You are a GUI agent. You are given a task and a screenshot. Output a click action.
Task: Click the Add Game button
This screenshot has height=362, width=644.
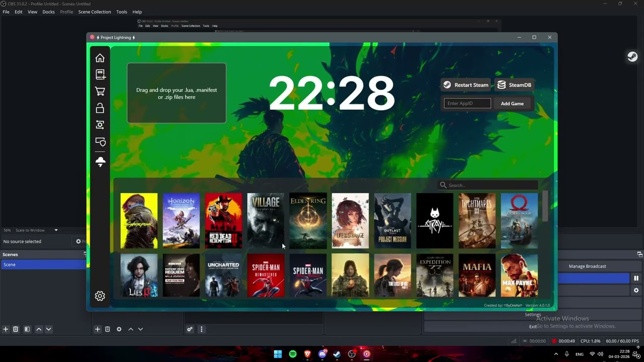[512, 104]
